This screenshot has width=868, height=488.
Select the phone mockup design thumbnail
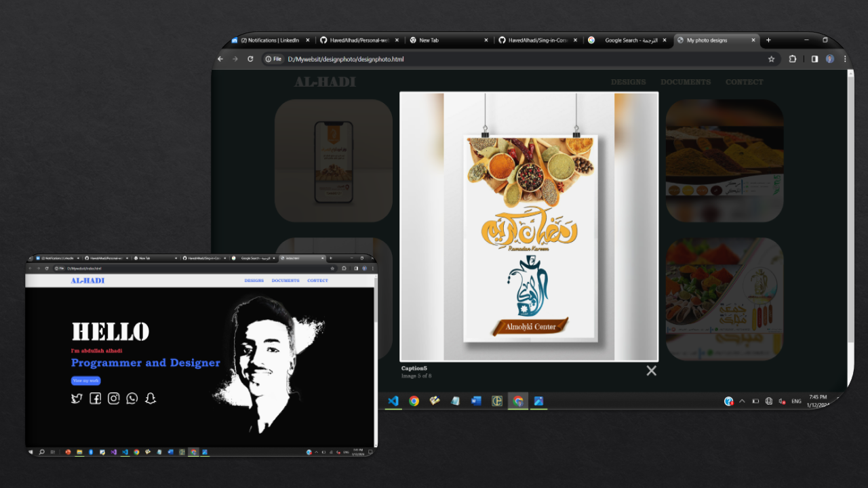coord(334,161)
